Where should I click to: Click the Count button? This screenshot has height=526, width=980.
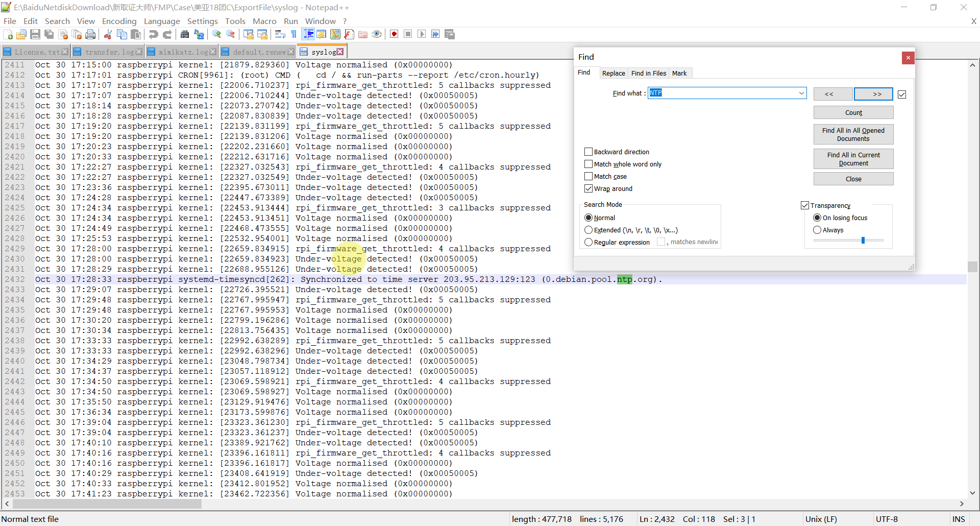point(853,112)
